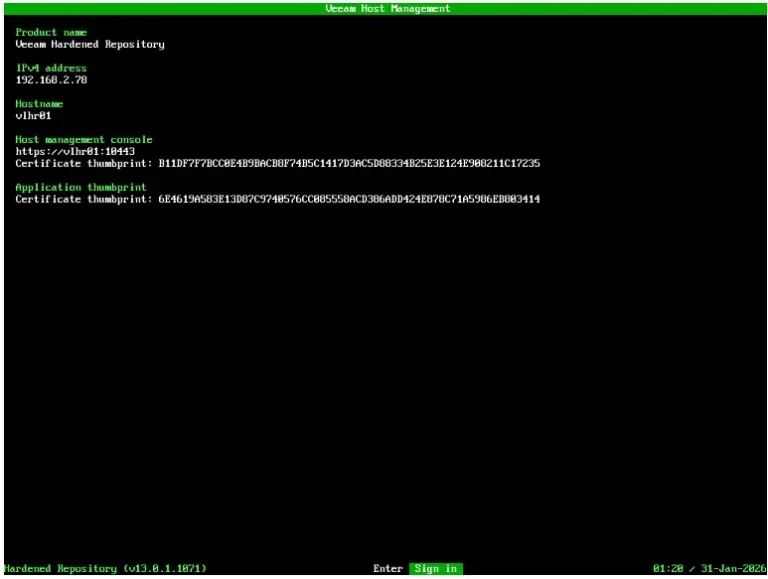The height and width of the screenshot is (579, 768).
Task: Select the certificate thumbprint starting with B11DF7F7
Action: pyautogui.click(x=349, y=163)
